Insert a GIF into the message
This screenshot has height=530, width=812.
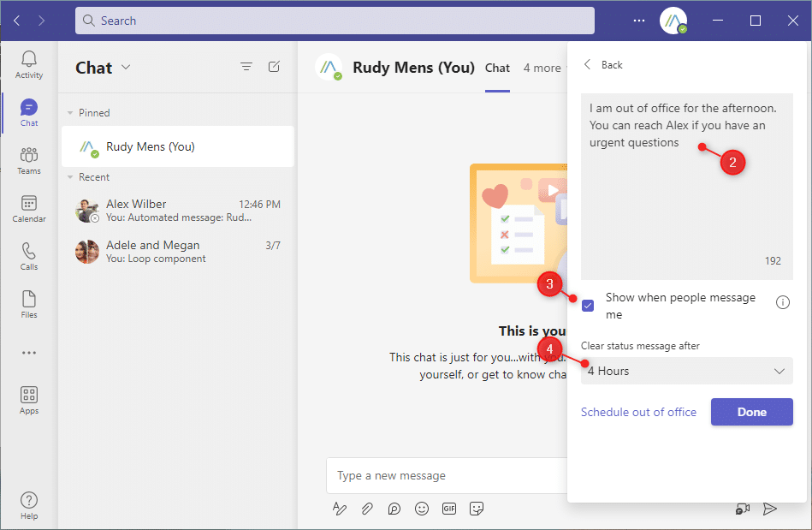pos(448,508)
